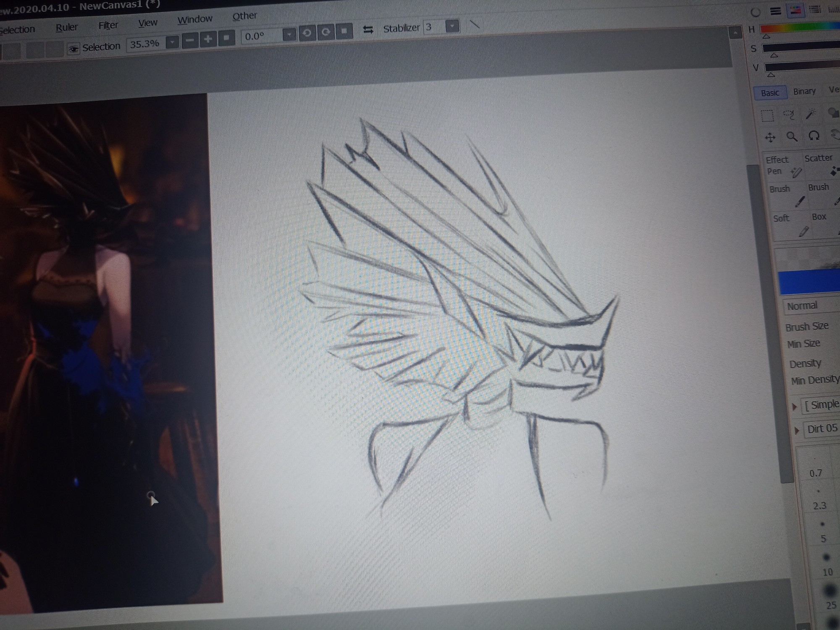Select the Magic Wand tool

pyautogui.click(x=811, y=113)
